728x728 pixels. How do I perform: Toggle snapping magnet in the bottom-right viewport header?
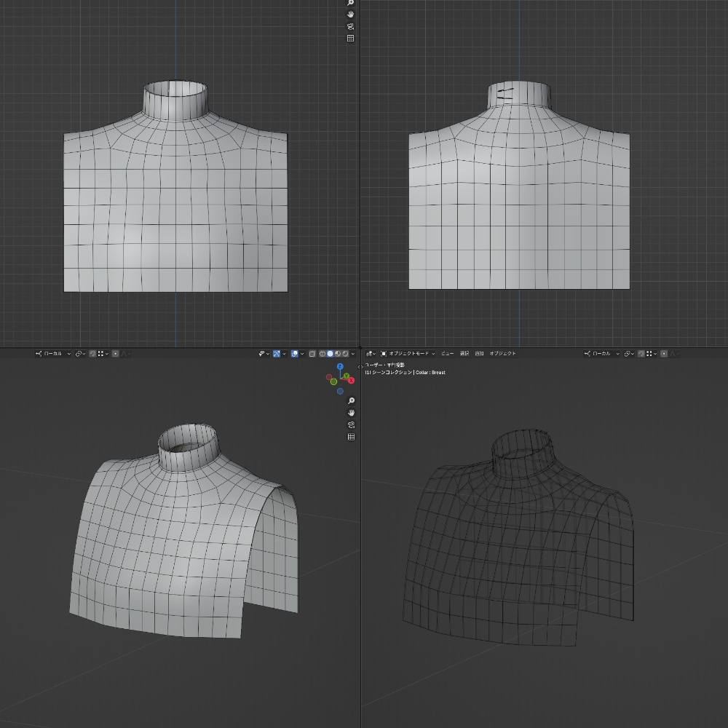pyautogui.click(x=641, y=353)
